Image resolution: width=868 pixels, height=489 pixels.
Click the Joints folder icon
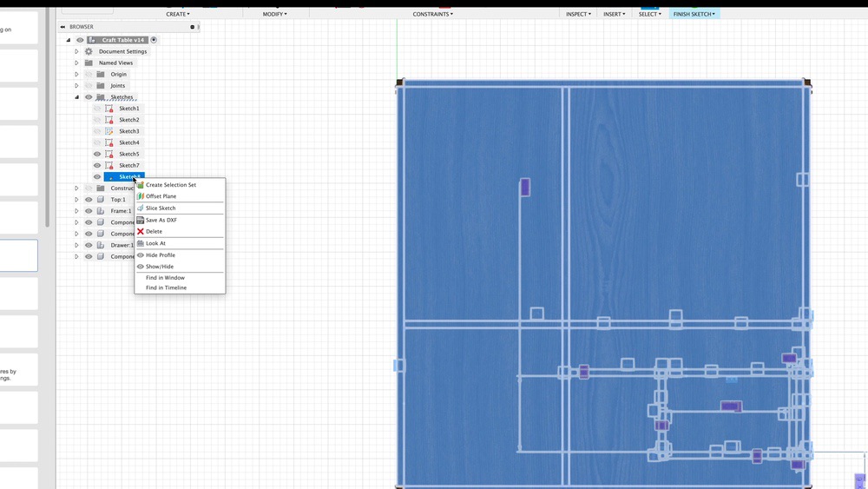(x=100, y=85)
